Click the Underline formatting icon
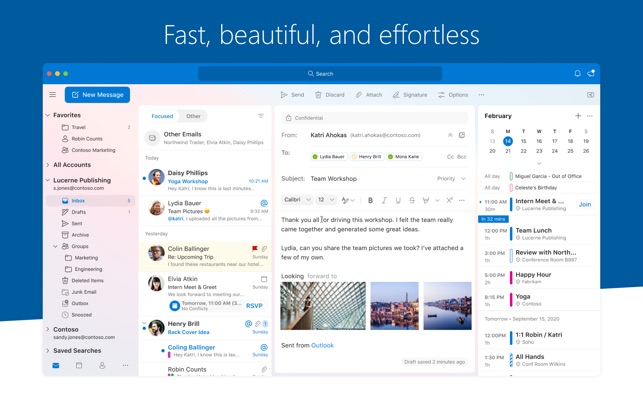 [x=398, y=200]
